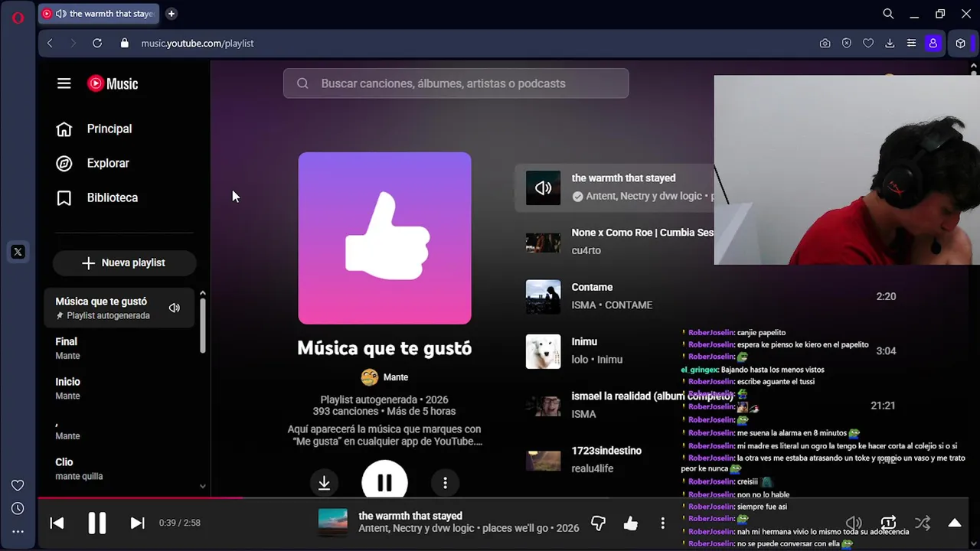The height and width of the screenshot is (551, 980).
Task: Toggle like on the current song
Action: 631,523
